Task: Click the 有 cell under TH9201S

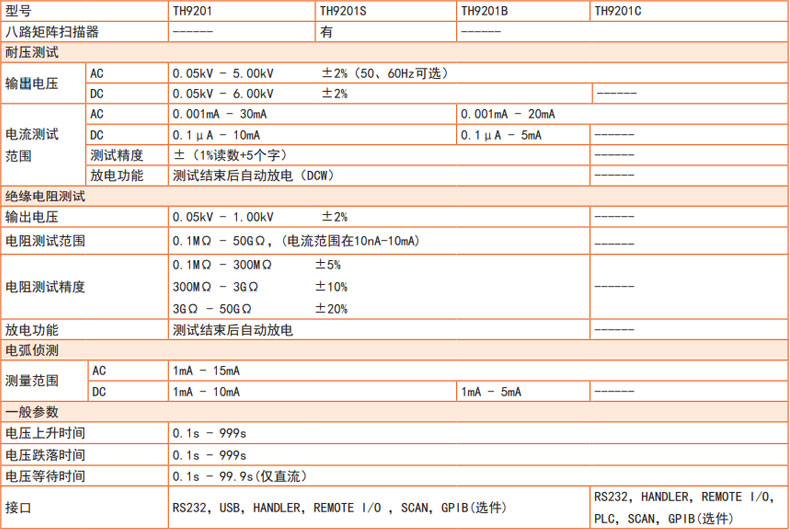Action: 326,31
